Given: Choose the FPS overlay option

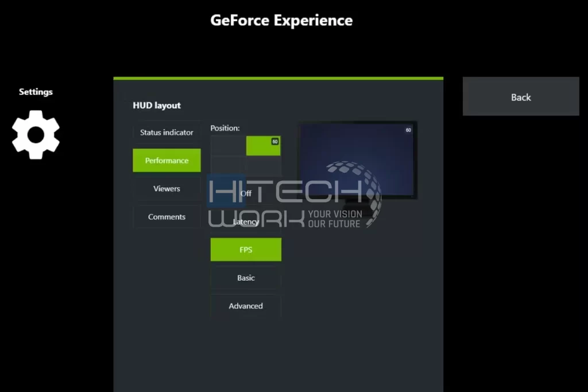Looking at the screenshot, I should [x=246, y=250].
